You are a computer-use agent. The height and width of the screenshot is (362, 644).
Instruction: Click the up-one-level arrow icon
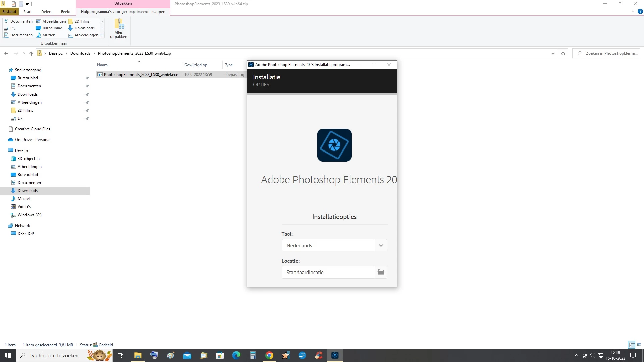tap(31, 53)
